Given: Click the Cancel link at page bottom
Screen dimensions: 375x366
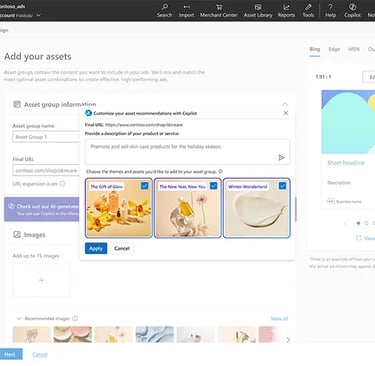Looking at the screenshot, I should pyautogui.click(x=40, y=354).
